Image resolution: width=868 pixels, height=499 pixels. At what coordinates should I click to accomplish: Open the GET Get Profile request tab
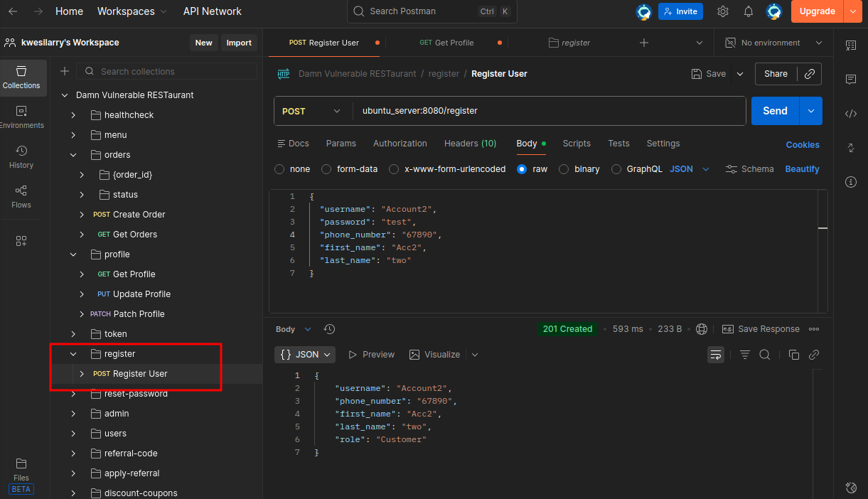point(446,43)
